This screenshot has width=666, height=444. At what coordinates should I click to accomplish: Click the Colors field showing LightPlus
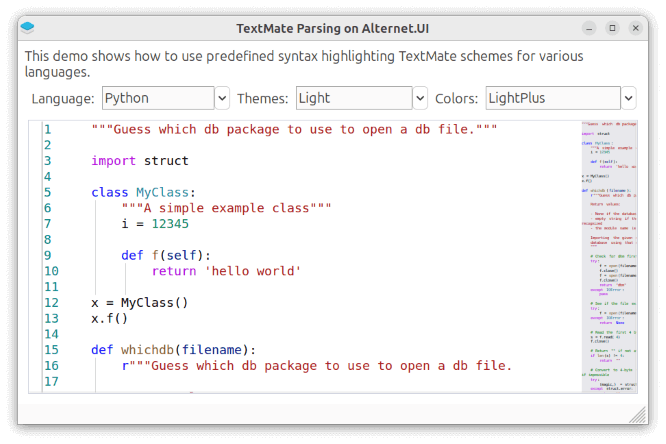tap(553, 98)
